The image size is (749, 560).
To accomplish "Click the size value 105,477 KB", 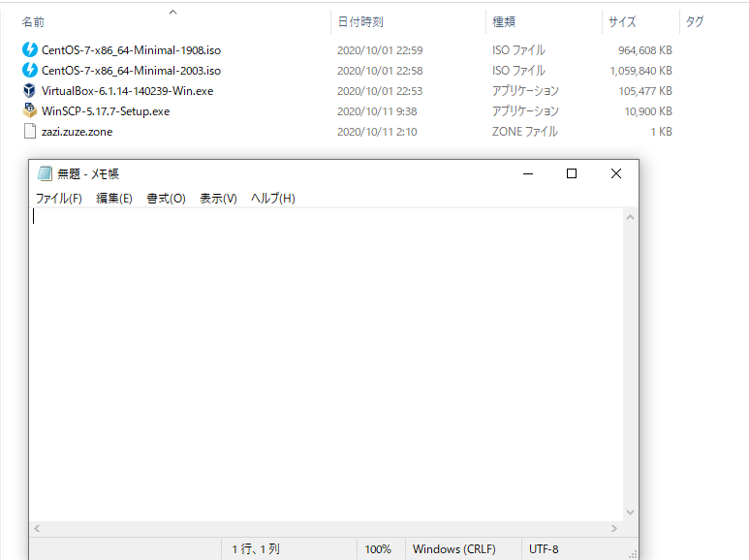I will click(x=645, y=91).
